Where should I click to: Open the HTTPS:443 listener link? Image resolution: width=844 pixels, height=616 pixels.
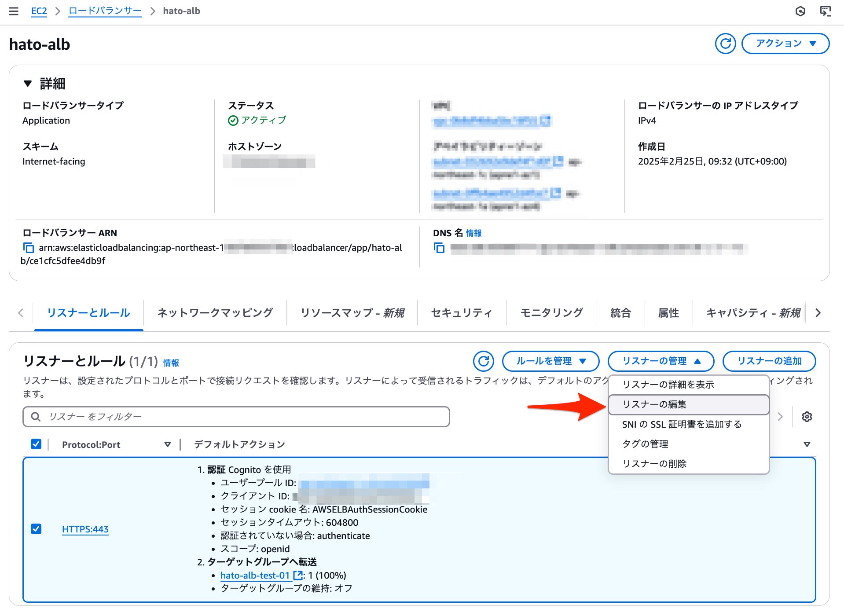click(85, 529)
